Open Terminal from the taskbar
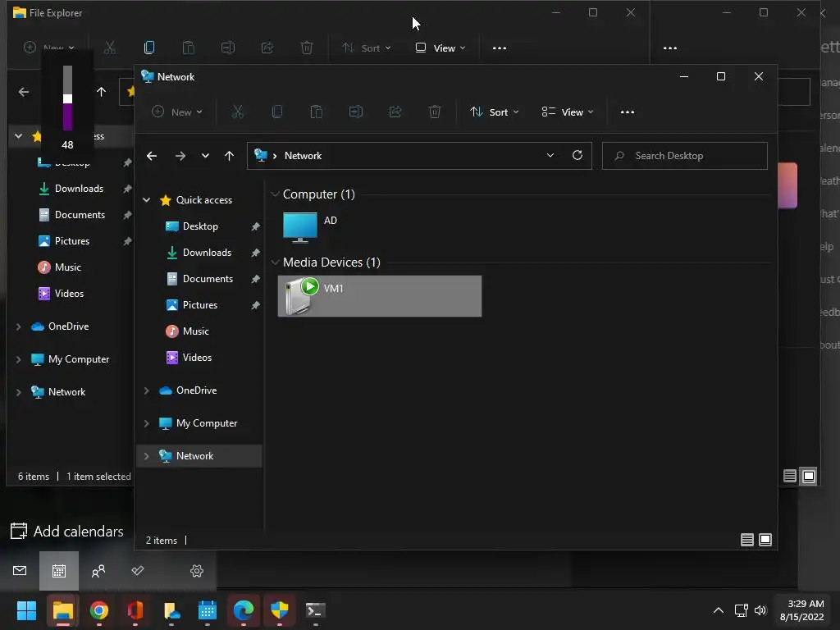 [x=316, y=610]
